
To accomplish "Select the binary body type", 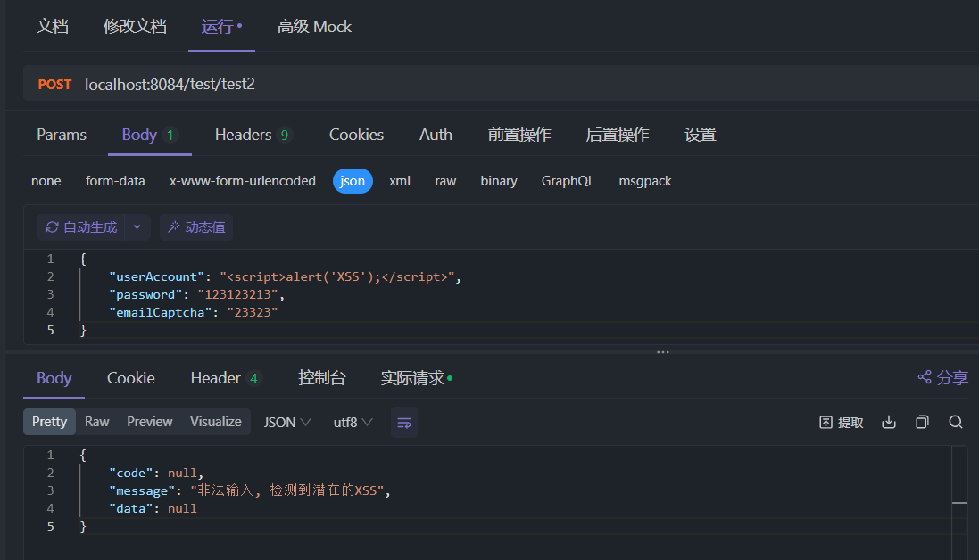I will coord(499,181).
